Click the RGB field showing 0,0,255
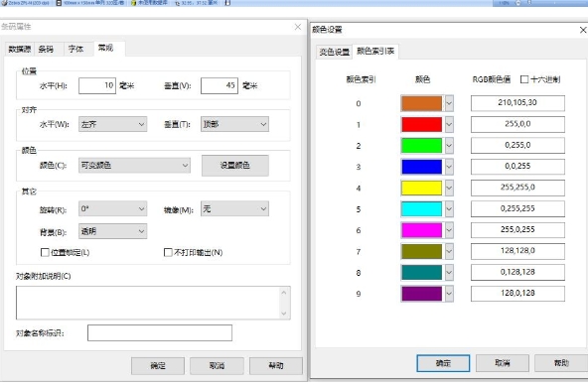 tap(517, 167)
